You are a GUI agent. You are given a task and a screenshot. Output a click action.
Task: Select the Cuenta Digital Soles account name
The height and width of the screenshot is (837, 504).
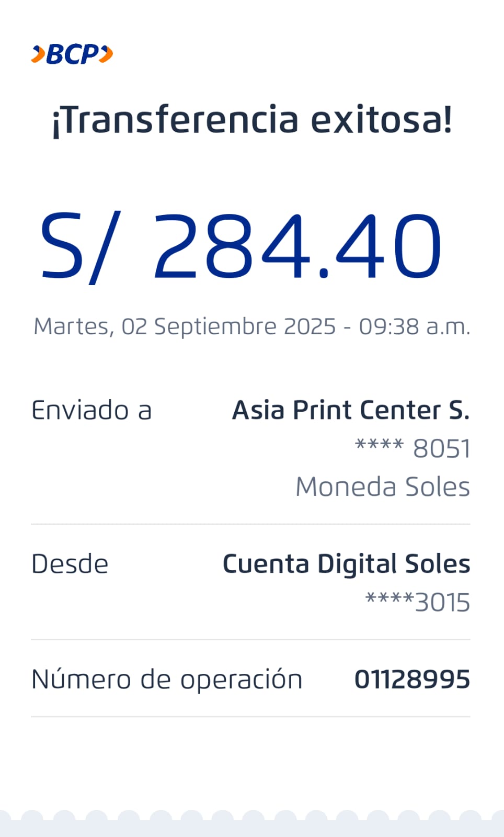[346, 564]
